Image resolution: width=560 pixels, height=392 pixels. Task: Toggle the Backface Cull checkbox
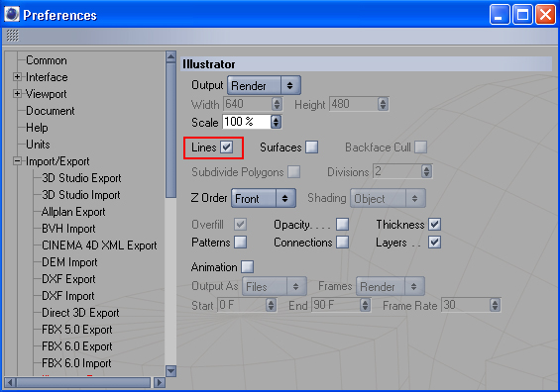pyautogui.click(x=420, y=147)
